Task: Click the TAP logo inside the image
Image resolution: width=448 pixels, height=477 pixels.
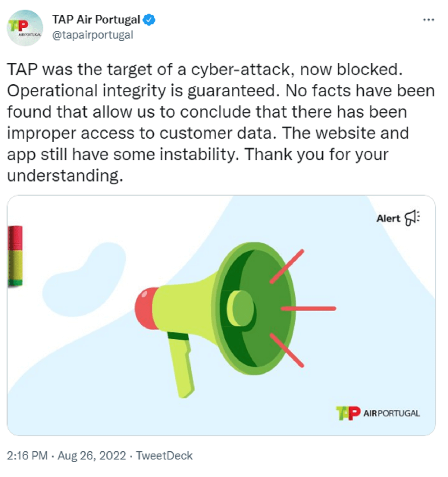Action: pos(348,413)
